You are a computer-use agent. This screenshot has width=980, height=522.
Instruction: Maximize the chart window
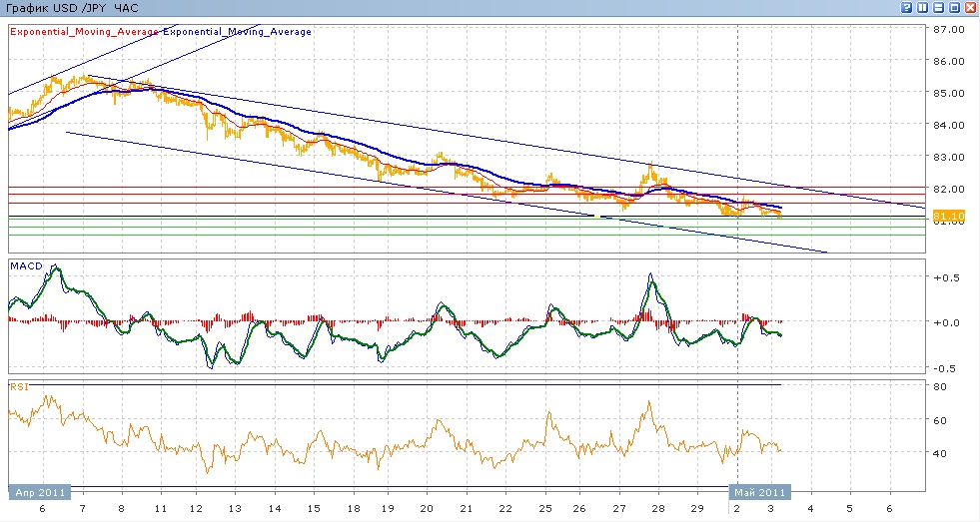[954, 7]
